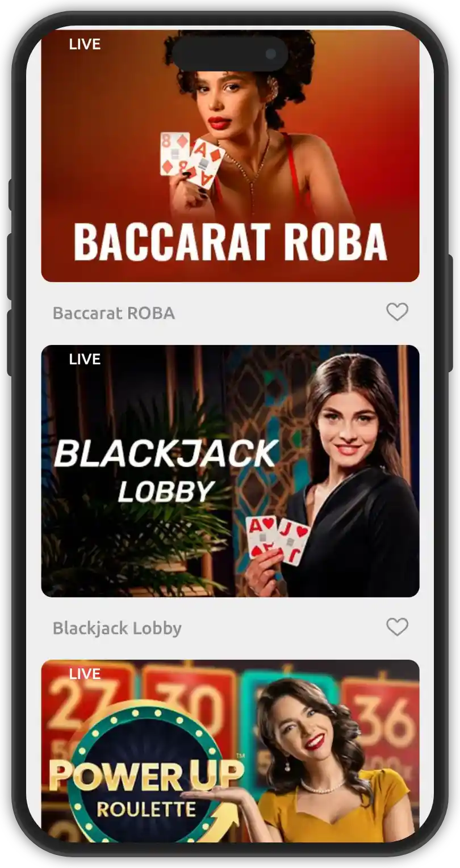Click the Ace and Jack heart cards

tap(277, 539)
